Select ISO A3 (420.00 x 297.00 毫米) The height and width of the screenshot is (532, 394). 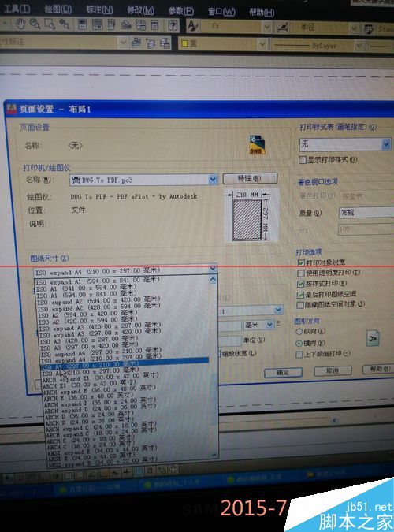[x=91, y=340]
